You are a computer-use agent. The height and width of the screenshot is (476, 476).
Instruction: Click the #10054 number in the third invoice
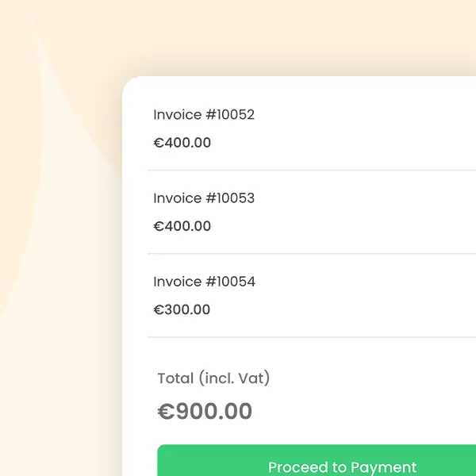[x=230, y=282]
